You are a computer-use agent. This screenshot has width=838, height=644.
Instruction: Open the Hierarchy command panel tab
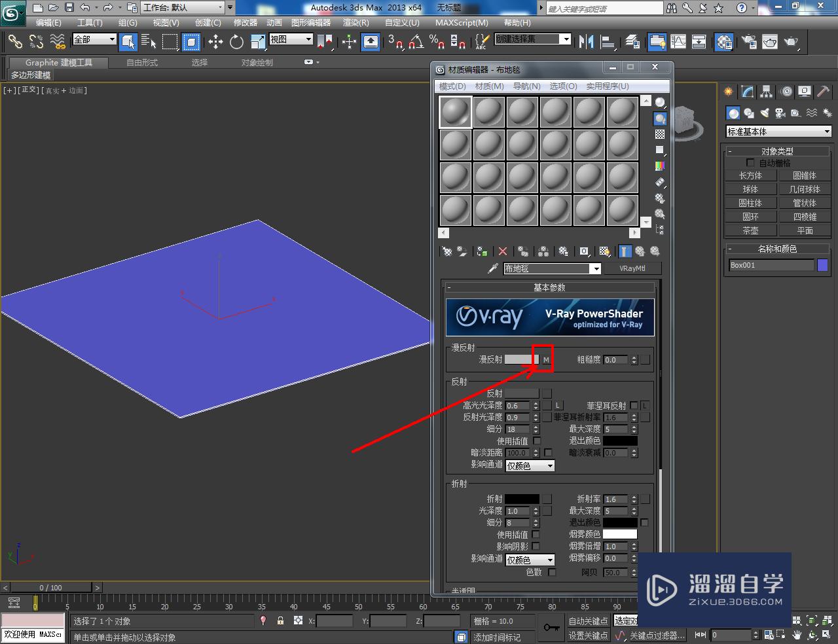(766, 92)
